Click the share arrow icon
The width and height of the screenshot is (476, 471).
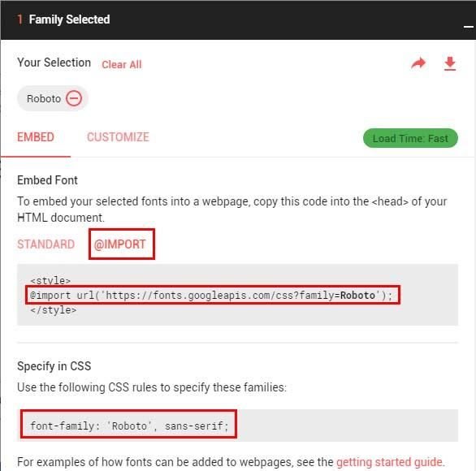pos(418,63)
